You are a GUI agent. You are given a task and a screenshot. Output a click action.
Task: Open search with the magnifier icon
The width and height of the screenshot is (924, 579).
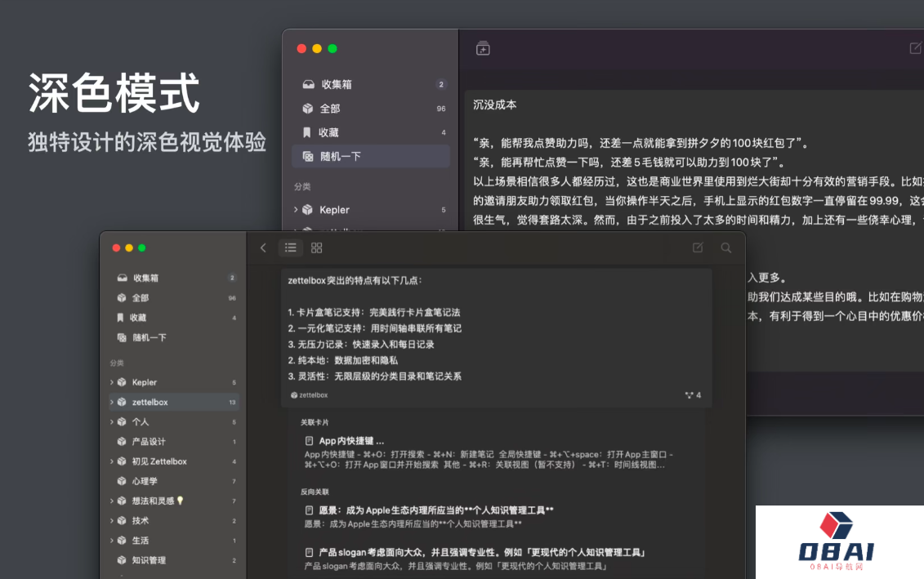725,248
